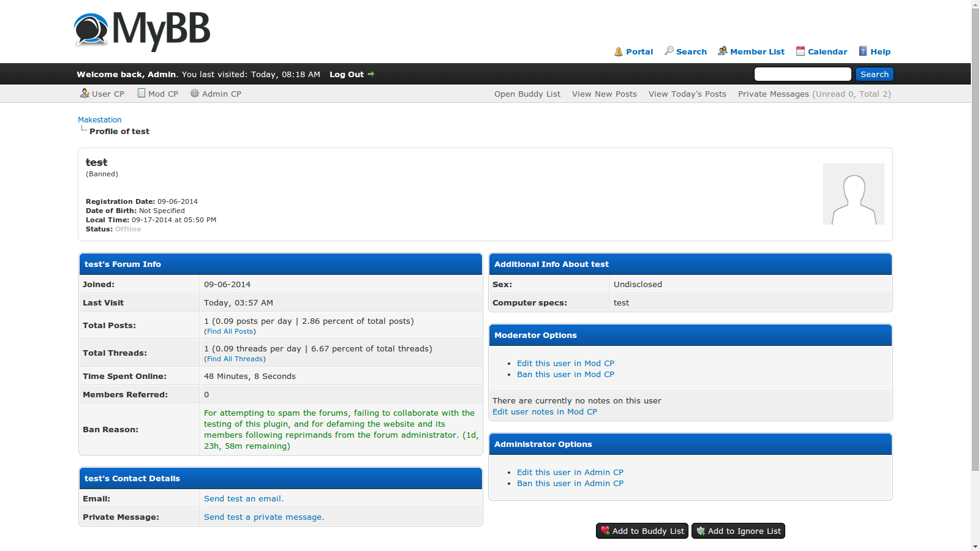Viewport: 980px width, 551px height.
Task: Open Private Messages in the menu bar
Action: [x=773, y=94]
